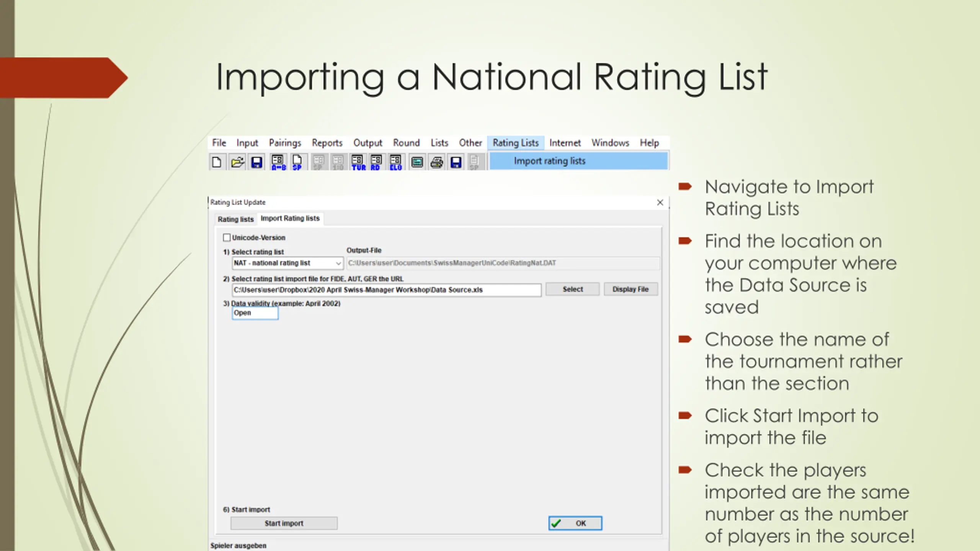Click the New tournament blank page icon

pos(217,162)
